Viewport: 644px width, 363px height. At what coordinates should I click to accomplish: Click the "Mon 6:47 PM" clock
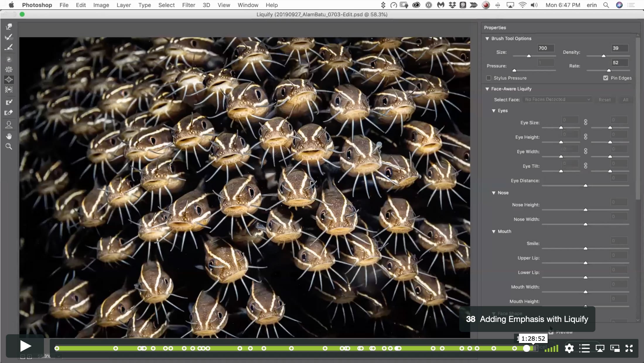tap(563, 5)
